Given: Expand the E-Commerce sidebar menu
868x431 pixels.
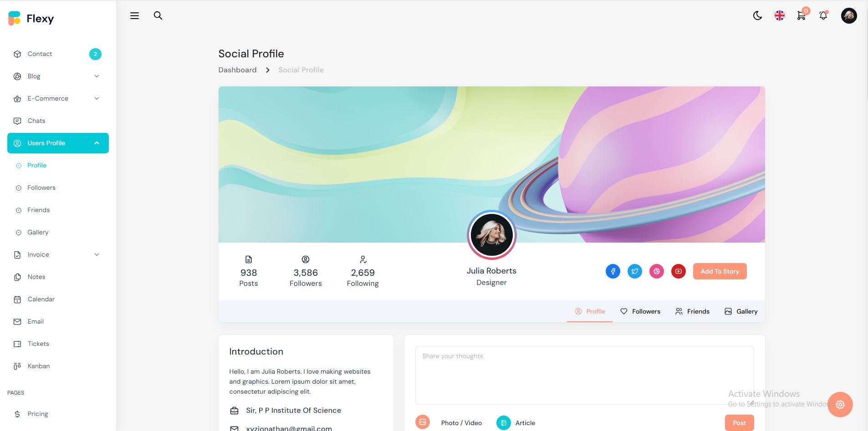Looking at the screenshot, I should [58, 99].
